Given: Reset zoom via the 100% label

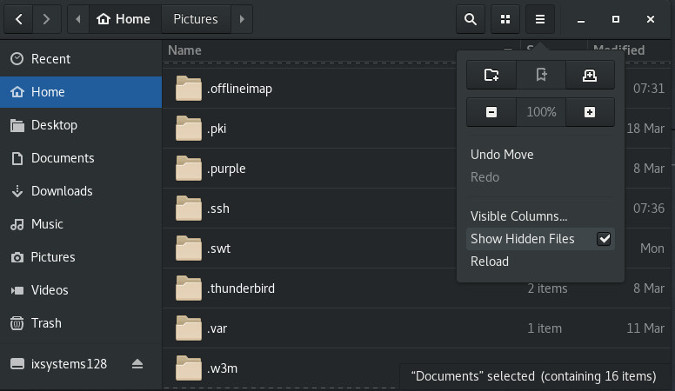Looking at the screenshot, I should click(x=541, y=112).
